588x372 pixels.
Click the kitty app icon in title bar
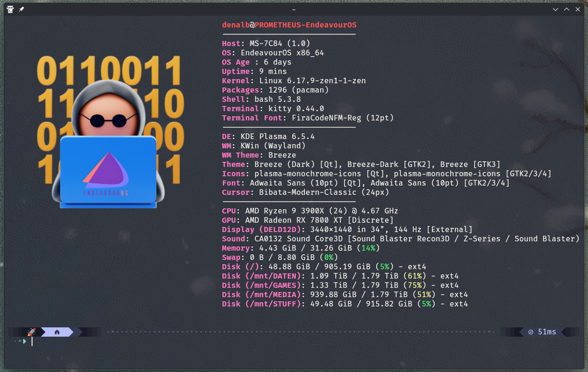click(x=10, y=9)
